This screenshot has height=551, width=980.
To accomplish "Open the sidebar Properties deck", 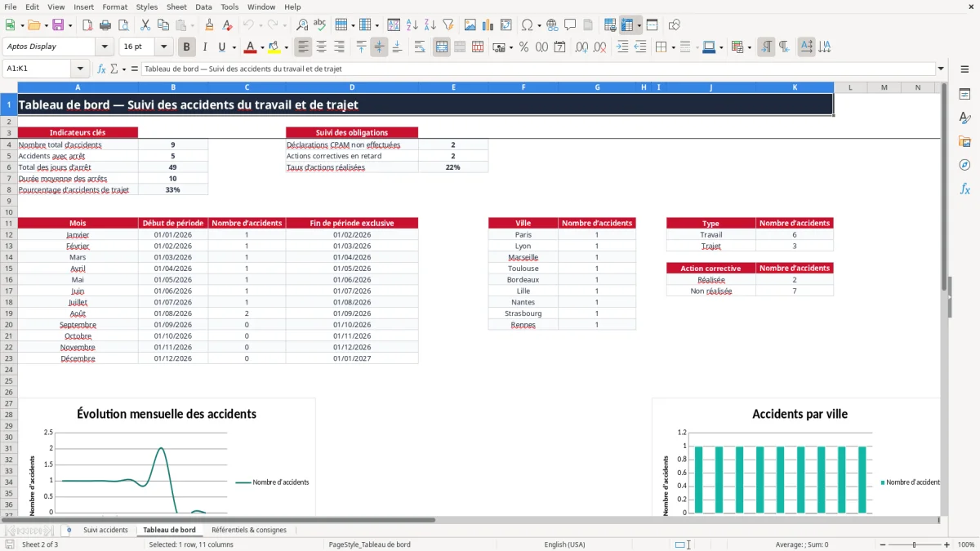I will [x=964, y=94].
